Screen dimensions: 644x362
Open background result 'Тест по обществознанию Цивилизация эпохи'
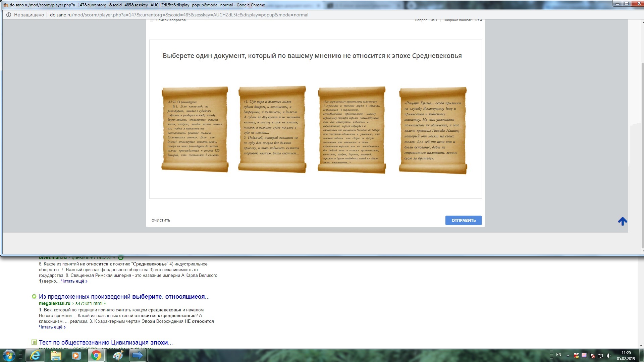106,343
